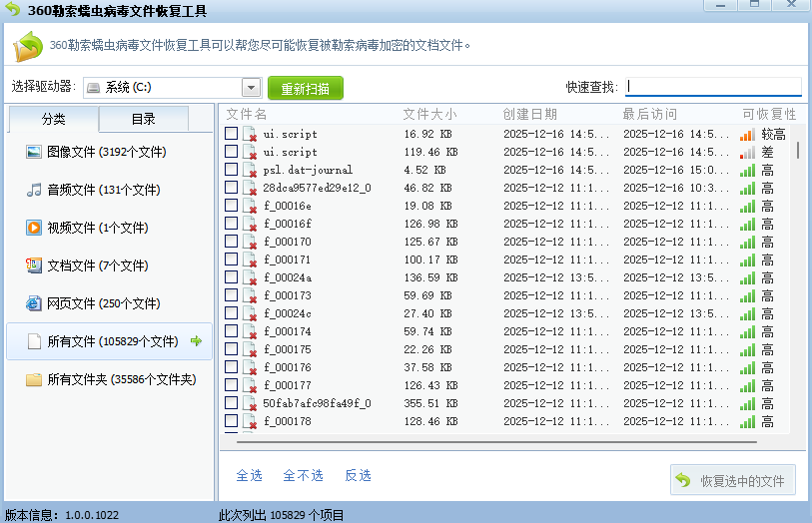Click the 全选 link

249,475
